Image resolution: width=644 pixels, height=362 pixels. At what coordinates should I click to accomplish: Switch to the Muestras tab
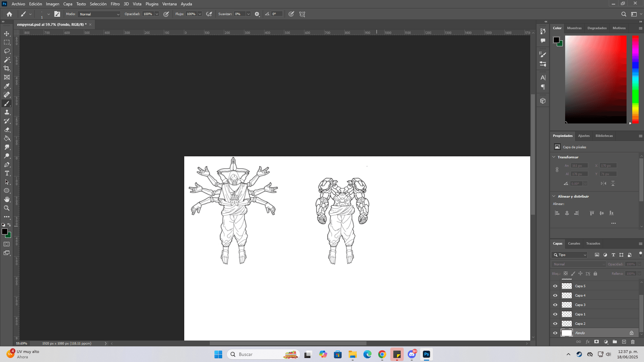(574, 28)
